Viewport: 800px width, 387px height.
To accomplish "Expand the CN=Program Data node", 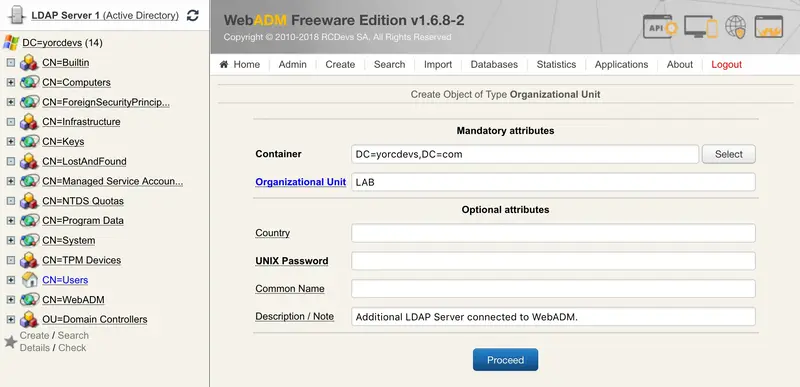I will pos(10,220).
